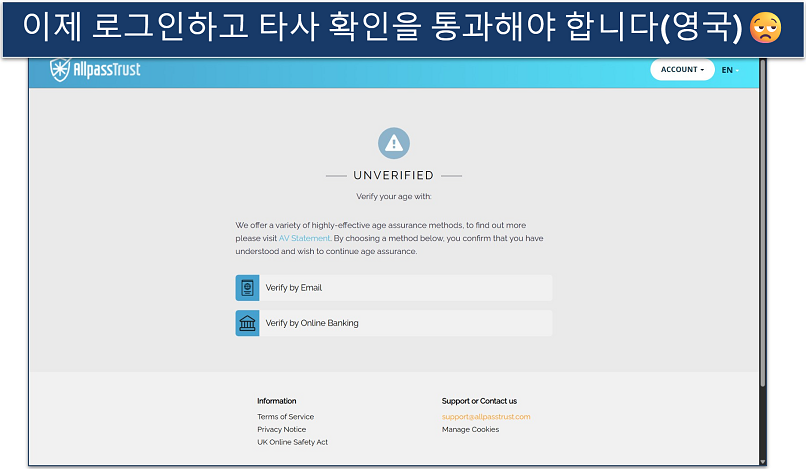Click the ID card icon beside Verify by Email

247,288
